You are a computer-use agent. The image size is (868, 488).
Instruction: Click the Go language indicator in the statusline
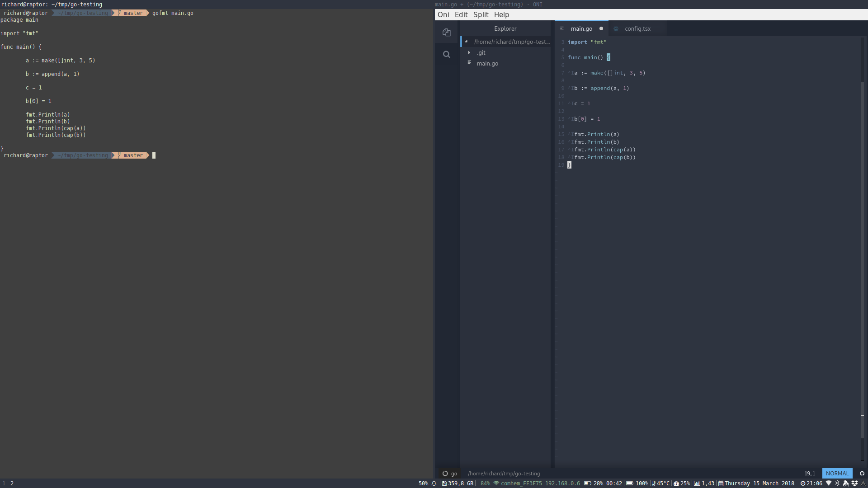[x=450, y=474]
